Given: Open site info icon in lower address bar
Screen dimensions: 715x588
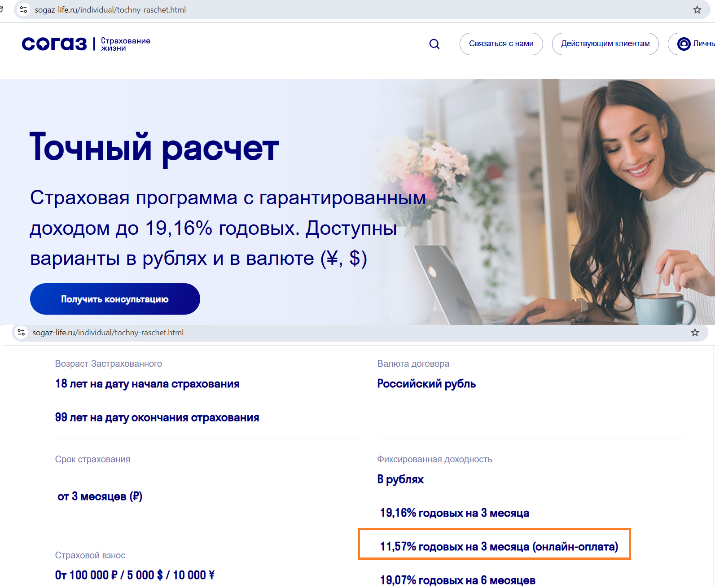Looking at the screenshot, I should [21, 333].
